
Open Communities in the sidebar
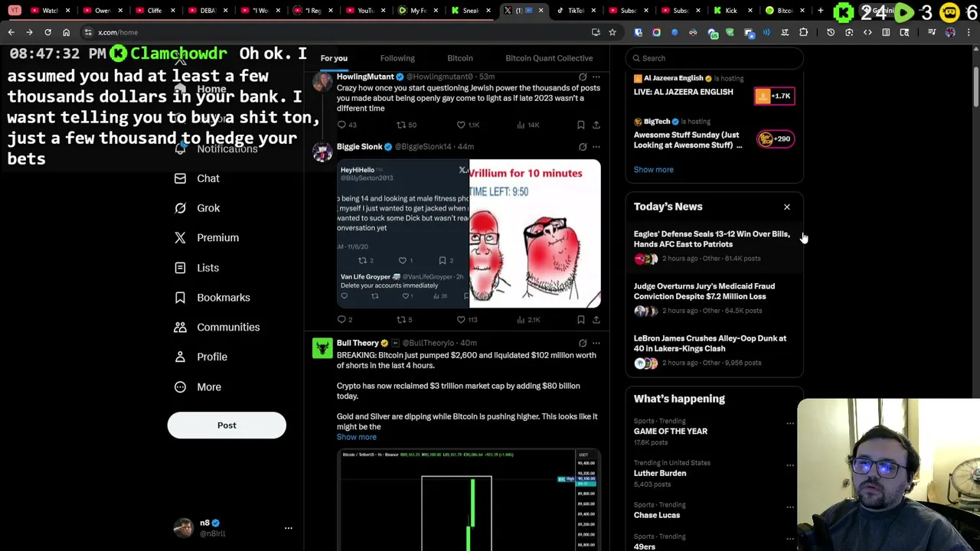pyautogui.click(x=216, y=328)
